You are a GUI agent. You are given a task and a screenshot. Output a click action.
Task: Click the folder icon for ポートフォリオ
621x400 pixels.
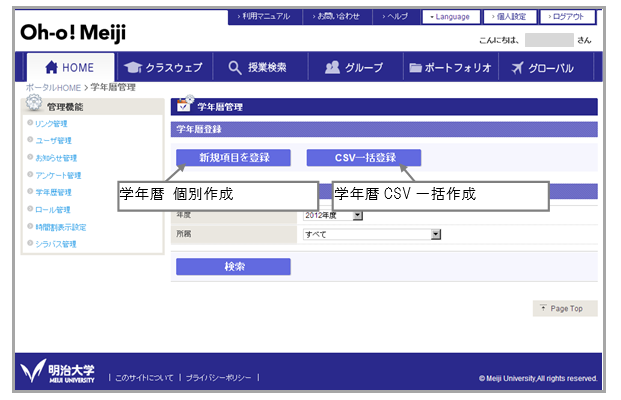(x=415, y=68)
